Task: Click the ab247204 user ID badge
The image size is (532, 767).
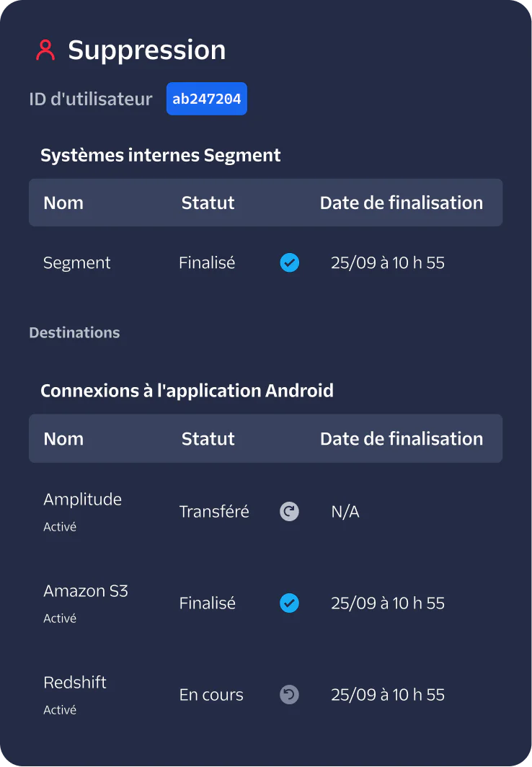Action: coord(206,99)
